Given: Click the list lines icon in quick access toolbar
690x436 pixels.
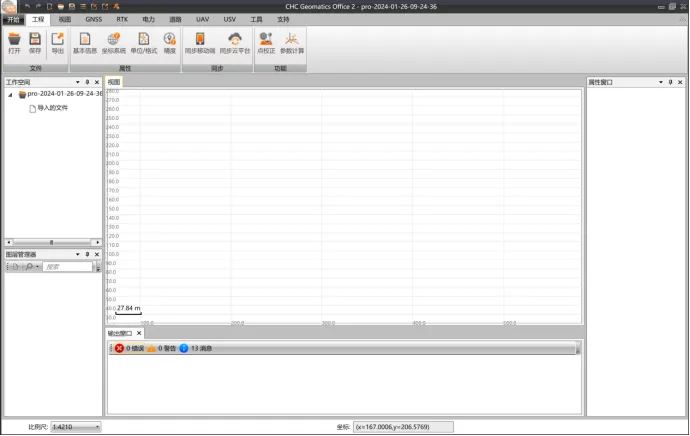Looking at the screenshot, I should [83, 7].
